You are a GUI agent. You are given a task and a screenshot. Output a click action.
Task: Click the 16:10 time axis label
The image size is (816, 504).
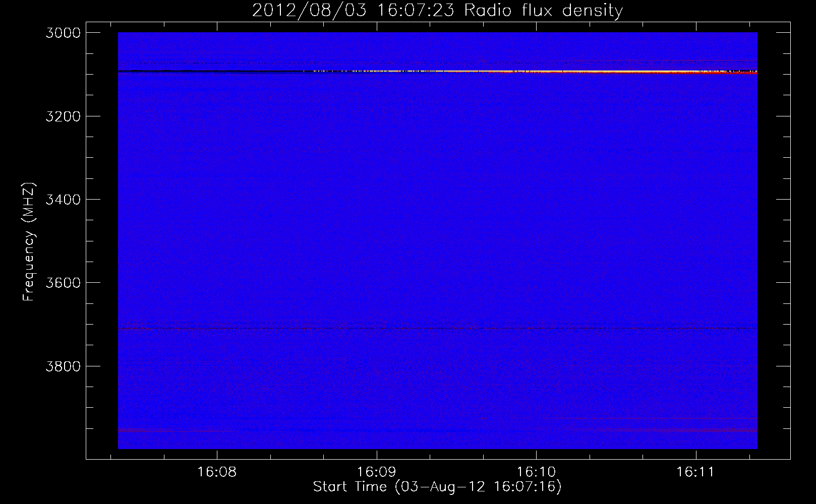536,472
